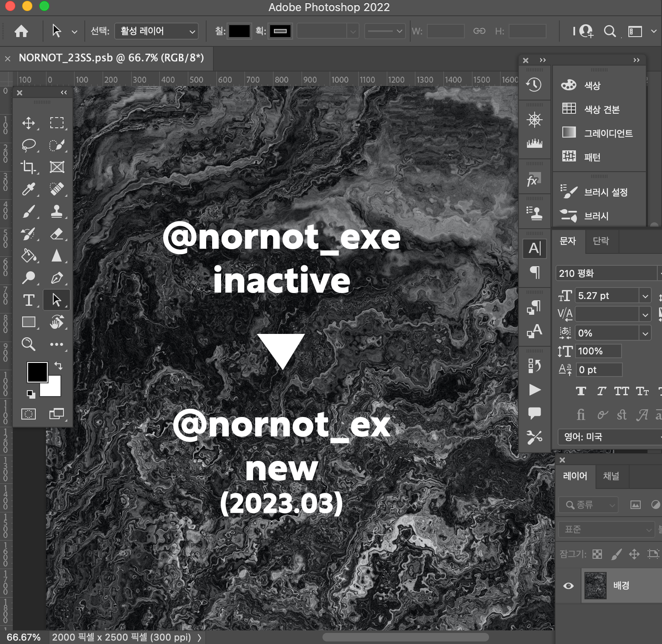The image size is (662, 644).
Task: Expand the font size dropdown
Action: click(645, 296)
